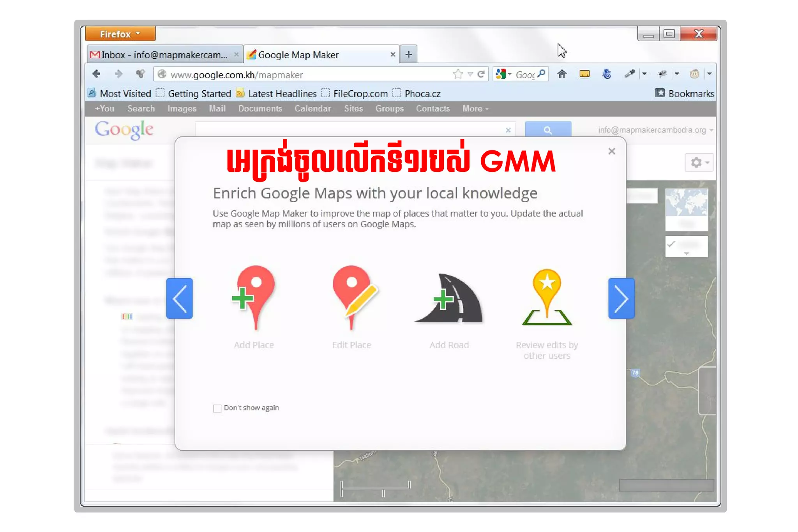The width and height of the screenshot is (798, 532).
Task: Open the monkey add-on dropdown arrow
Action: [710, 74]
